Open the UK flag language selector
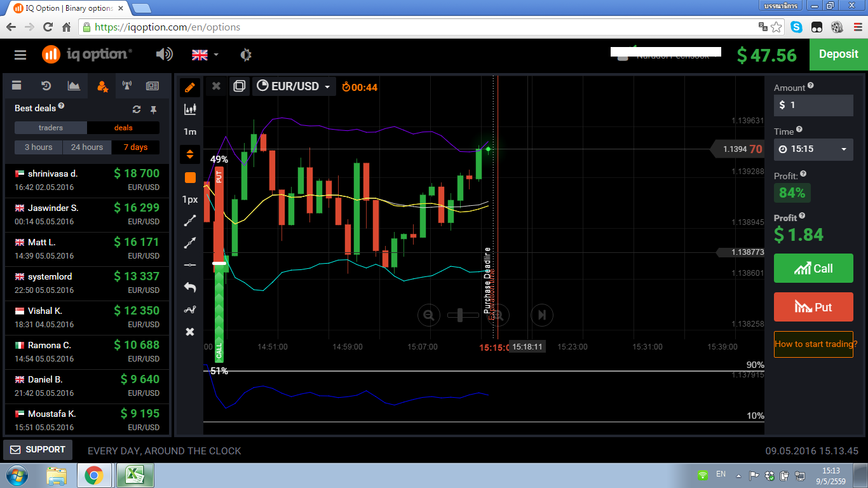Image resolution: width=868 pixels, height=488 pixels. tap(205, 55)
